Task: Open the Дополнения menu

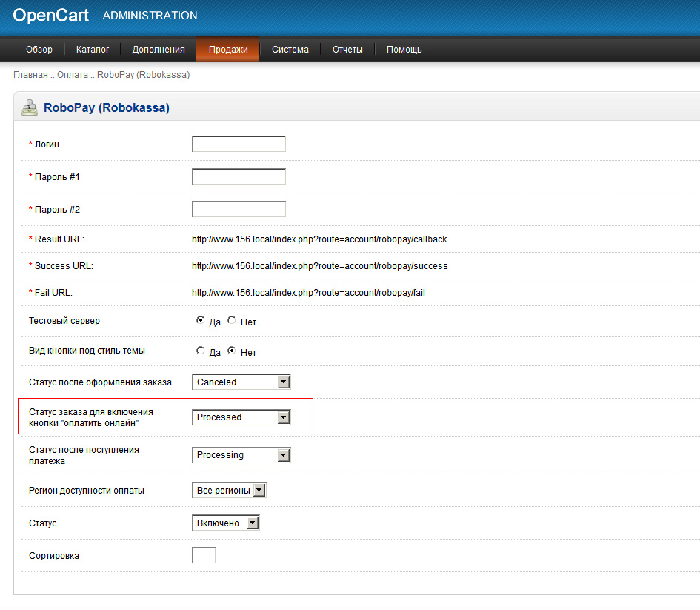Action: click(x=159, y=50)
